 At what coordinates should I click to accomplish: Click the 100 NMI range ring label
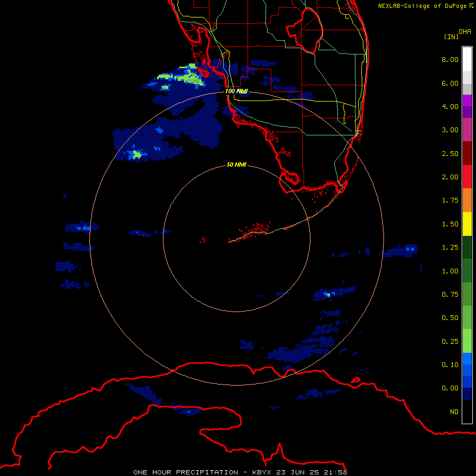tap(236, 91)
